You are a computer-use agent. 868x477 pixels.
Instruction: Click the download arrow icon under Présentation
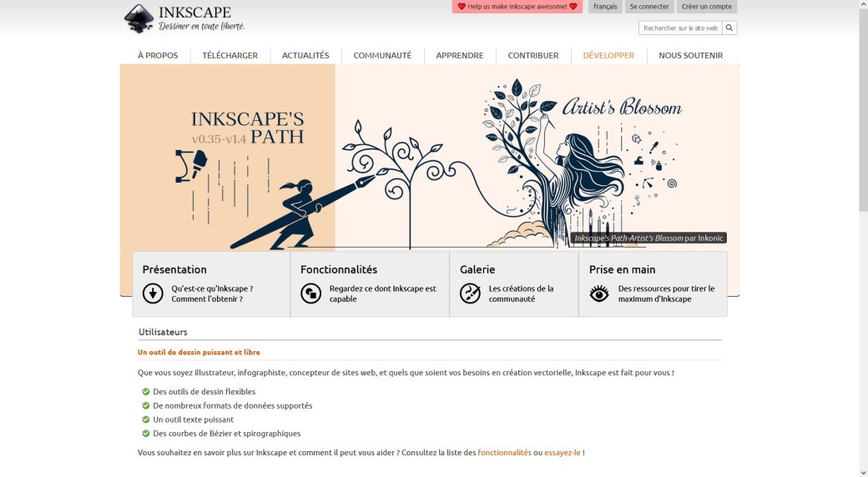click(x=153, y=294)
